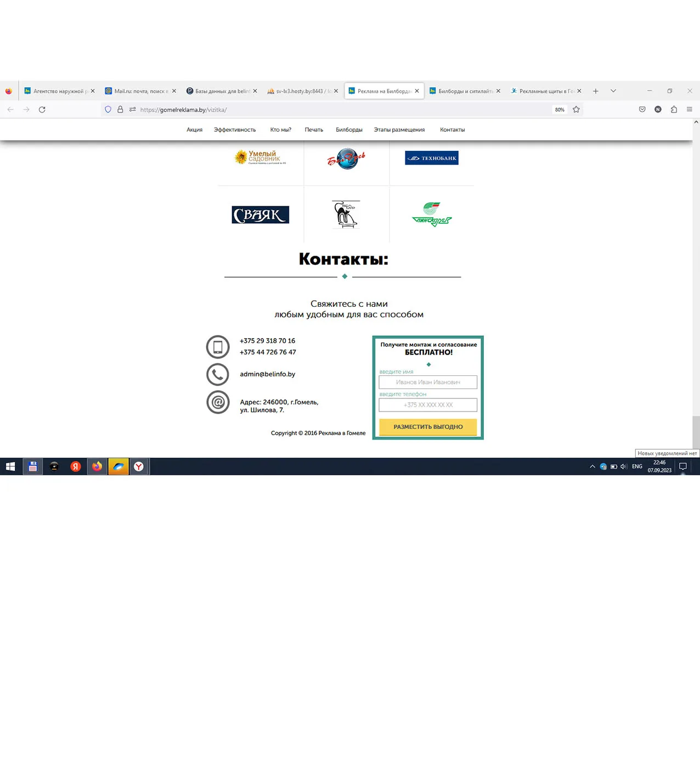The height and width of the screenshot is (782, 700).
Task: Show hidden system tray icons
Action: 592,466
